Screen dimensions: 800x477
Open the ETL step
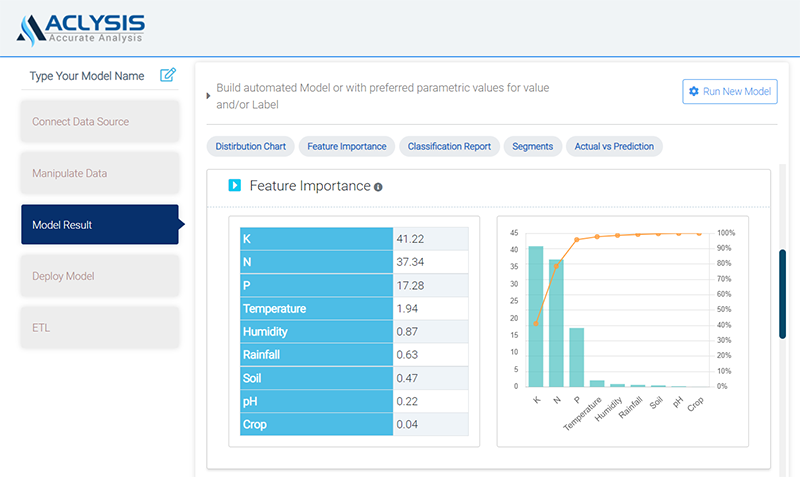99,327
